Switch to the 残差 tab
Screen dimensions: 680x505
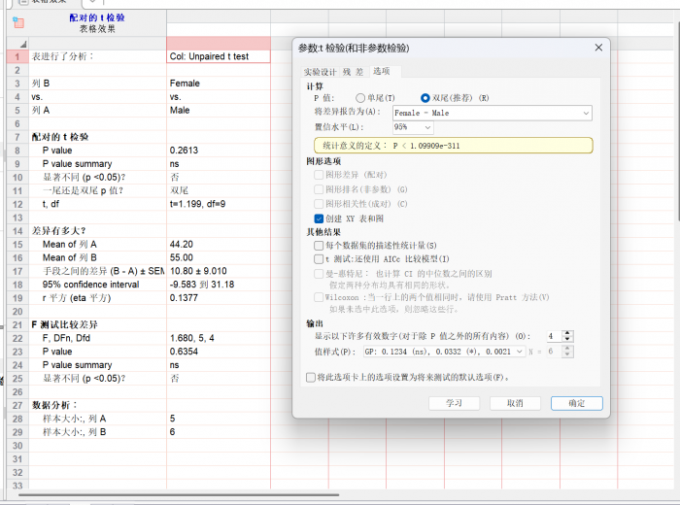click(352, 72)
